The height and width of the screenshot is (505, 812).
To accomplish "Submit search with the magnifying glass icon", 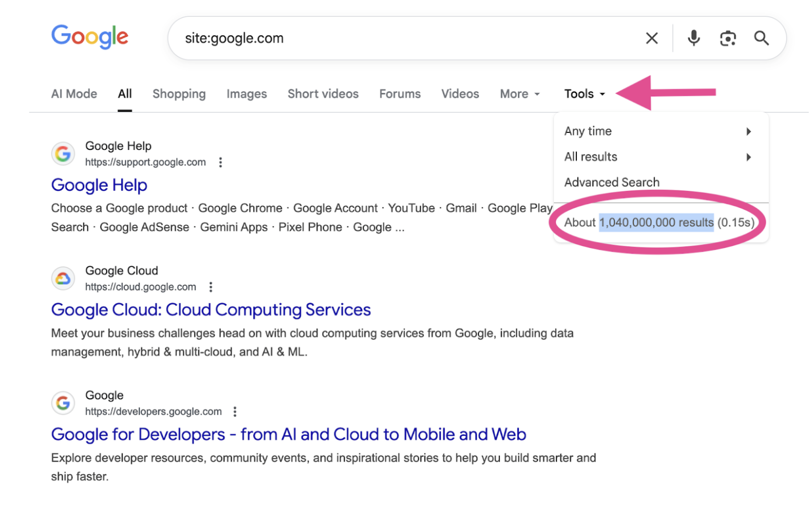I will [761, 38].
